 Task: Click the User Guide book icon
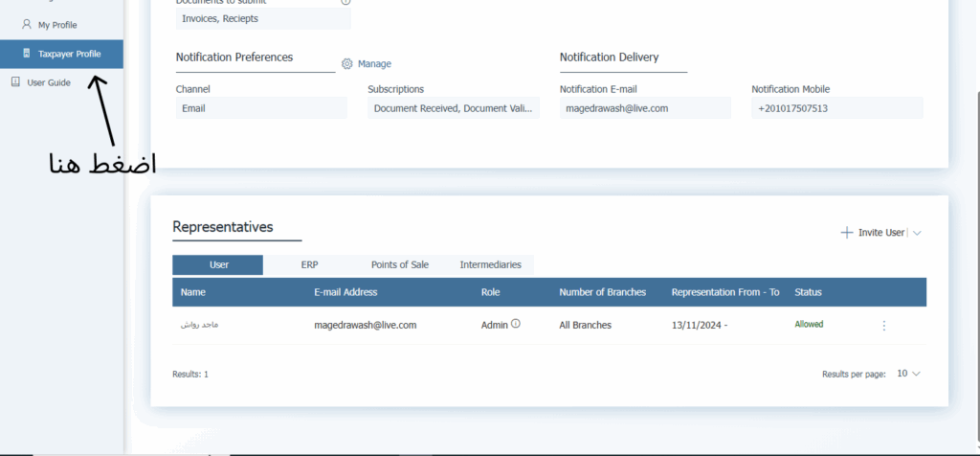(x=15, y=82)
